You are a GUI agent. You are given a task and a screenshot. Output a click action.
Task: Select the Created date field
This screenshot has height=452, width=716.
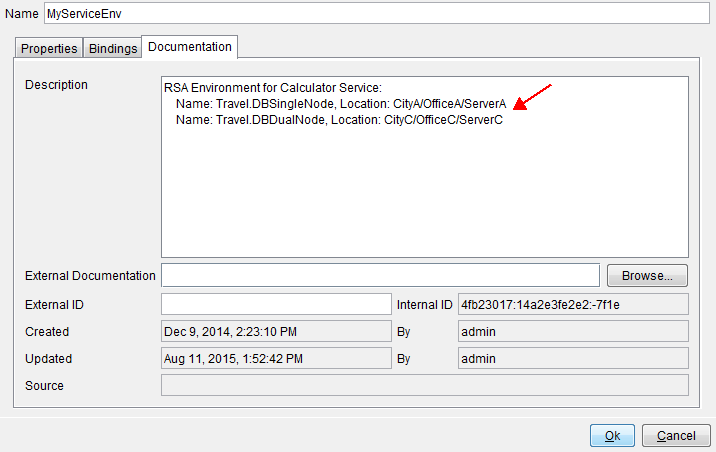point(275,331)
